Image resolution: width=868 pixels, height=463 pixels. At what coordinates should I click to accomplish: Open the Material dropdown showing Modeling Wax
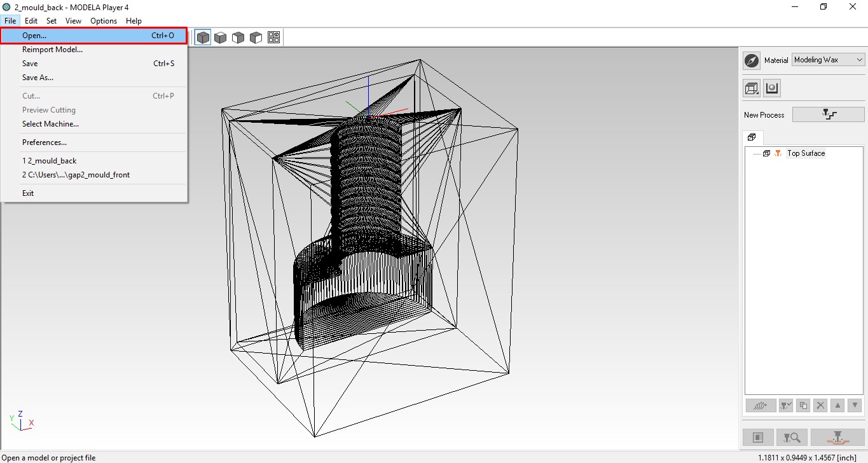tap(829, 60)
